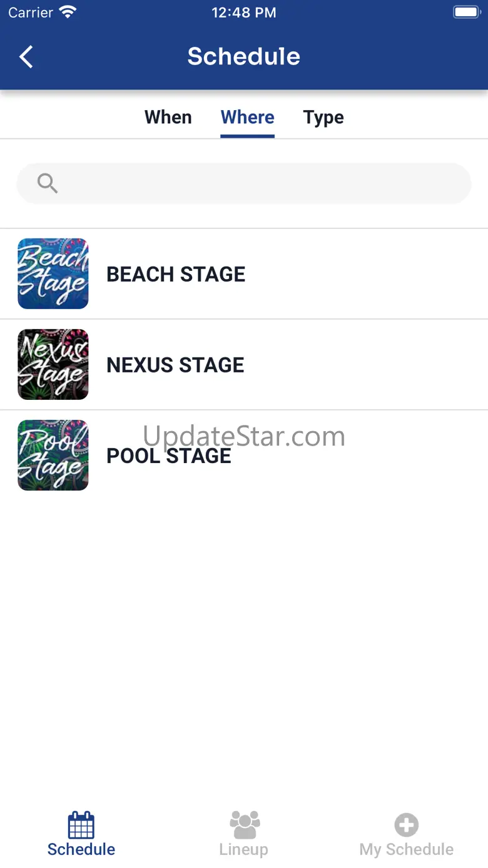Focus the search input field
The height and width of the screenshot is (868, 488).
(x=263, y=183)
